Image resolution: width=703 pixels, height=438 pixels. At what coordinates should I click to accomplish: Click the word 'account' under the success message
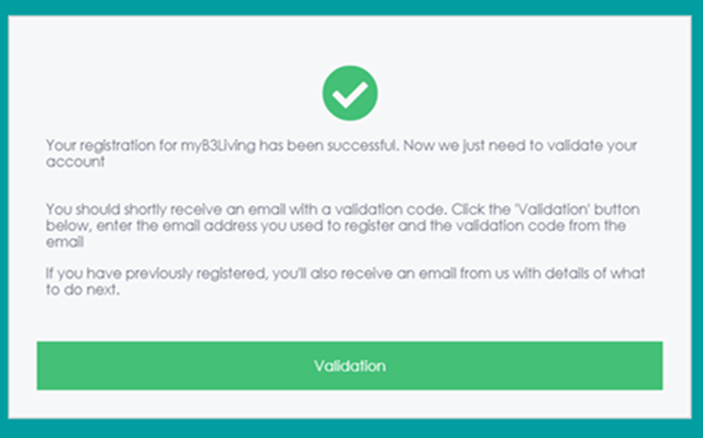tap(75, 162)
